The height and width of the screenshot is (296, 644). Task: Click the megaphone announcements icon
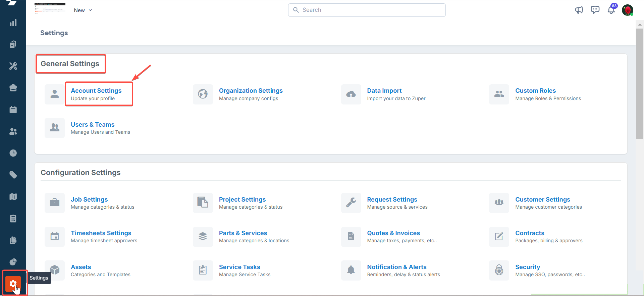pos(579,10)
